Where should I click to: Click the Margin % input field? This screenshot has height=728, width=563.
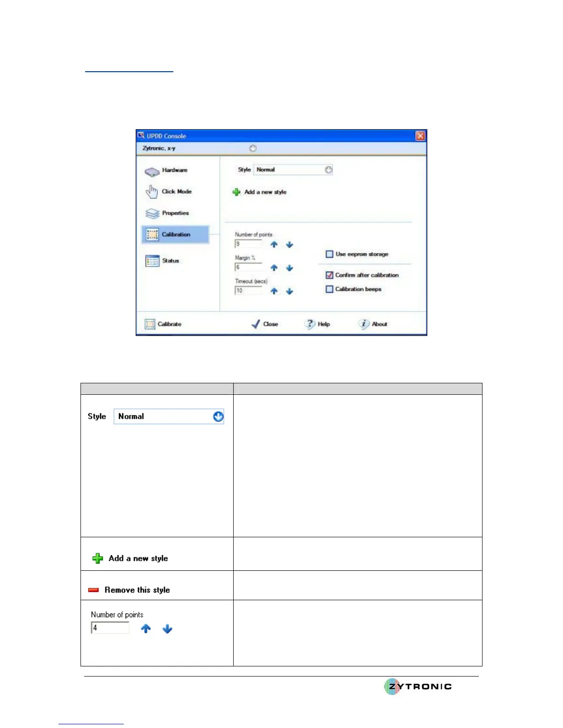tap(248, 267)
